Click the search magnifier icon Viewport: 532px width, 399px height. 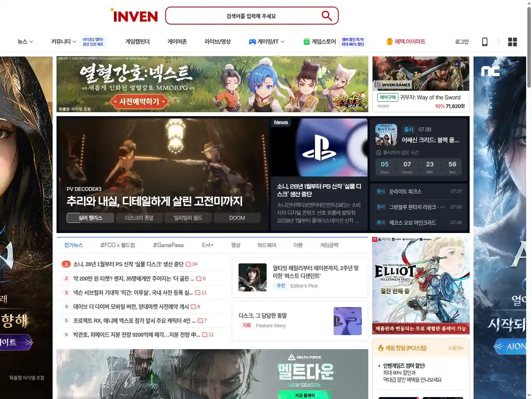327,16
